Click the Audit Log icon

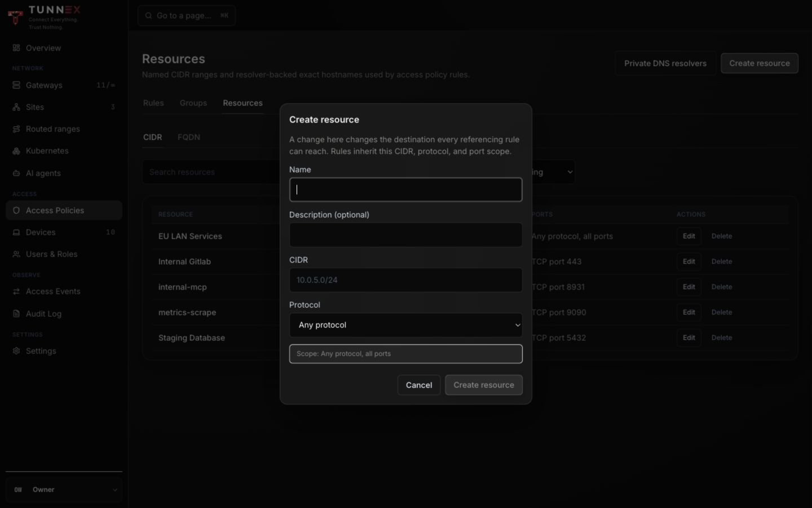click(x=16, y=314)
